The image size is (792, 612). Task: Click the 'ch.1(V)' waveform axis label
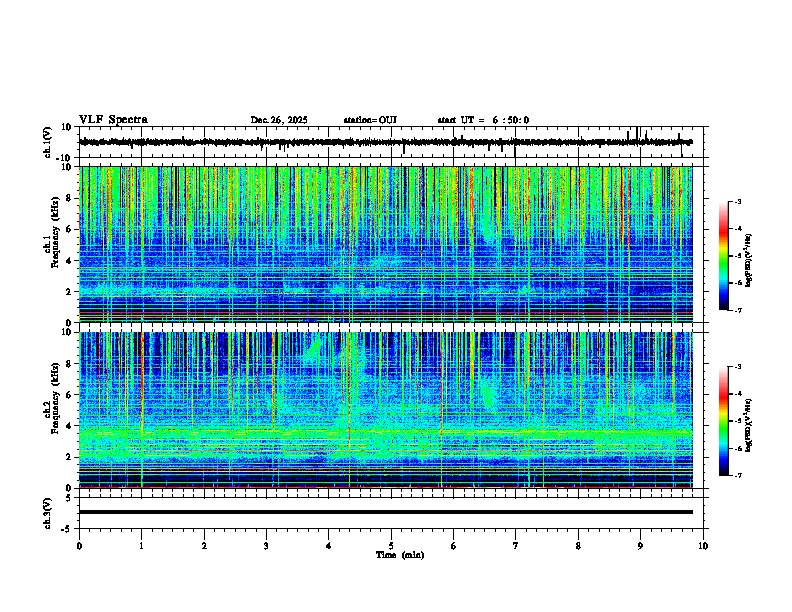[x=48, y=142]
